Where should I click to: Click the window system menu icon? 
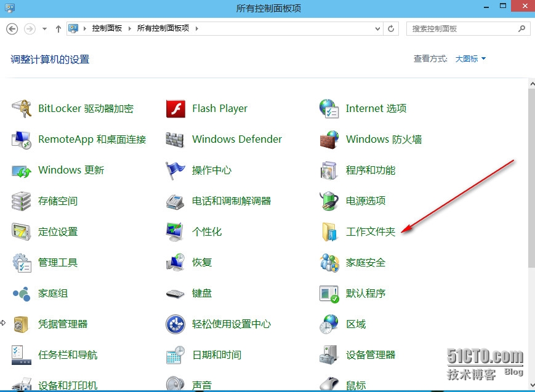coord(10,7)
